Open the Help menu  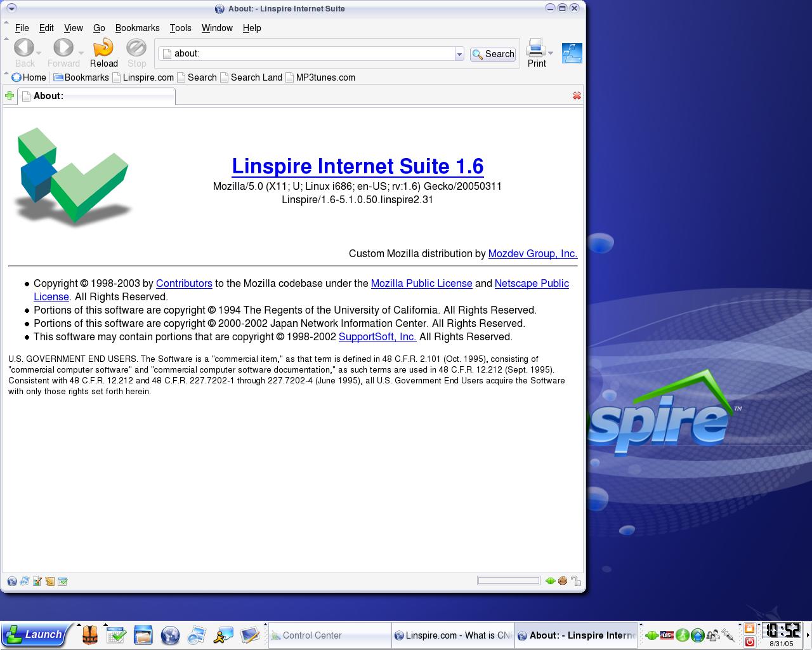pyautogui.click(x=252, y=28)
